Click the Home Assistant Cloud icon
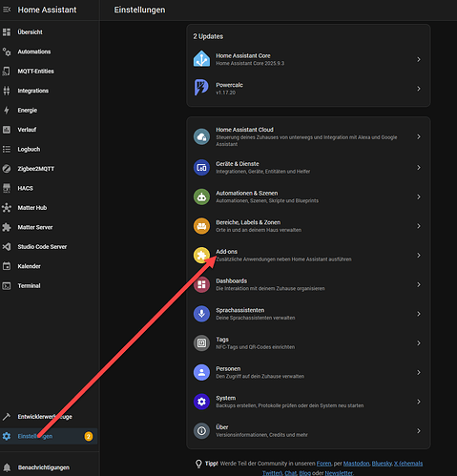The height and width of the screenshot is (476, 457). (x=201, y=136)
